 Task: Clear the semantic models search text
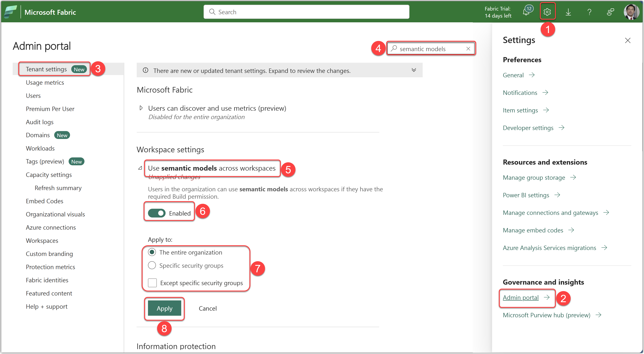click(x=468, y=49)
